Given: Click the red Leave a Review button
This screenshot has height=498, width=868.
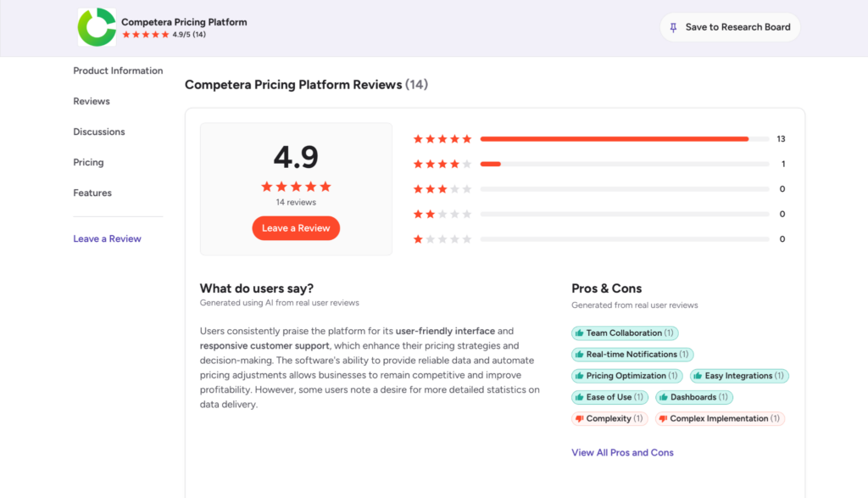Looking at the screenshot, I should tap(296, 228).
